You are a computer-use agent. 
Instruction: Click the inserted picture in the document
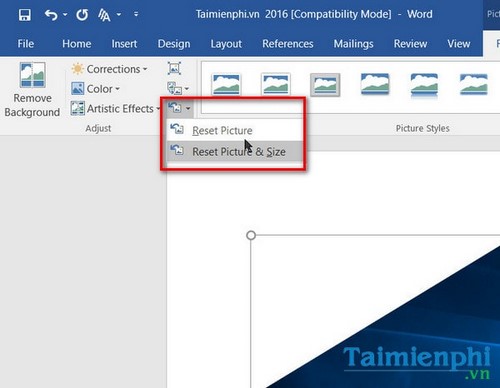375,311
